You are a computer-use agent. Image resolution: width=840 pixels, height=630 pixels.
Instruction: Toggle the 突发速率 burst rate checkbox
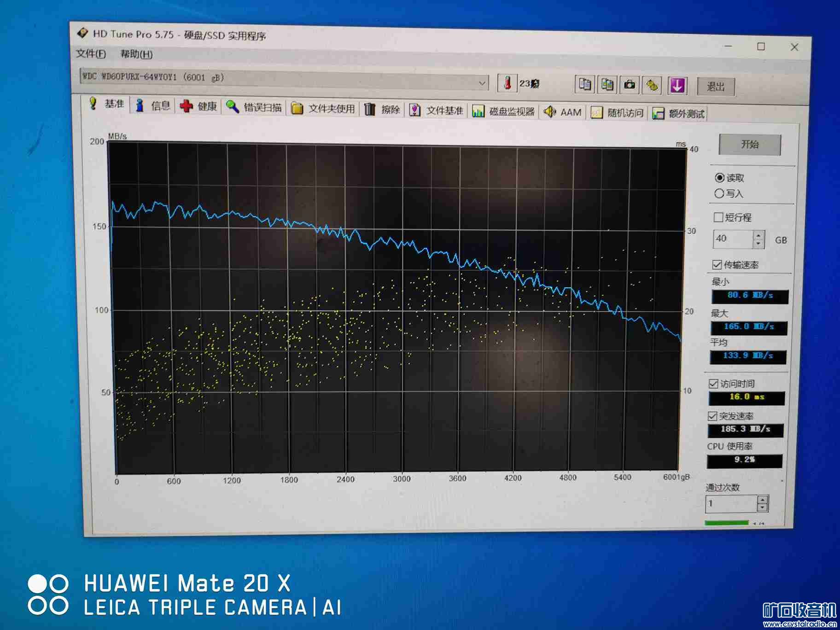pyautogui.click(x=712, y=416)
